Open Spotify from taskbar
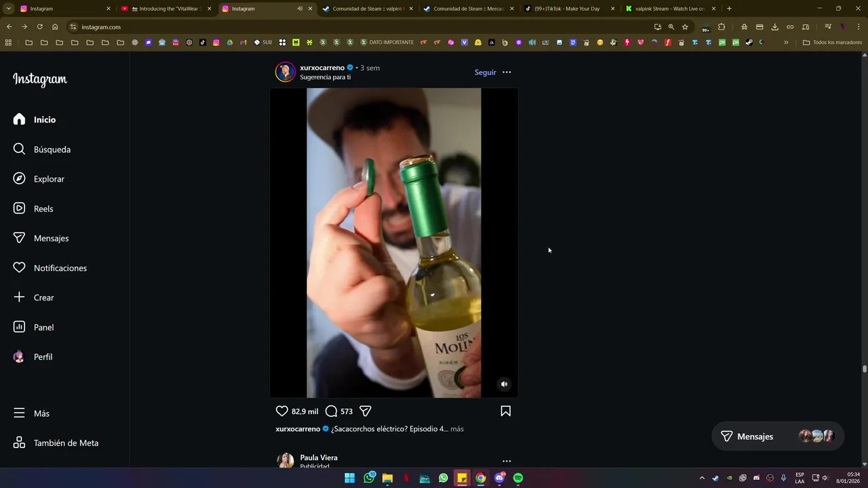Screen dimensions: 868x488 coord(518,478)
